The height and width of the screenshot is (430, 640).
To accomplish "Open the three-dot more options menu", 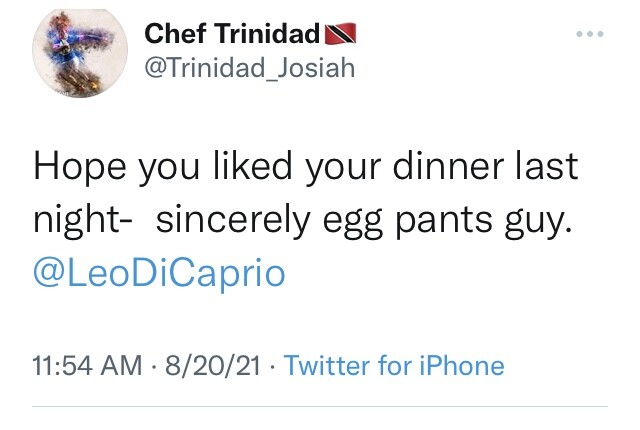I will pos(590,34).
